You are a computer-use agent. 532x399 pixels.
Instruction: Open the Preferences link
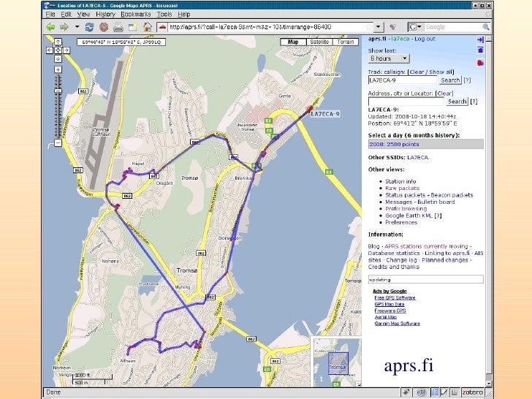pos(401,223)
